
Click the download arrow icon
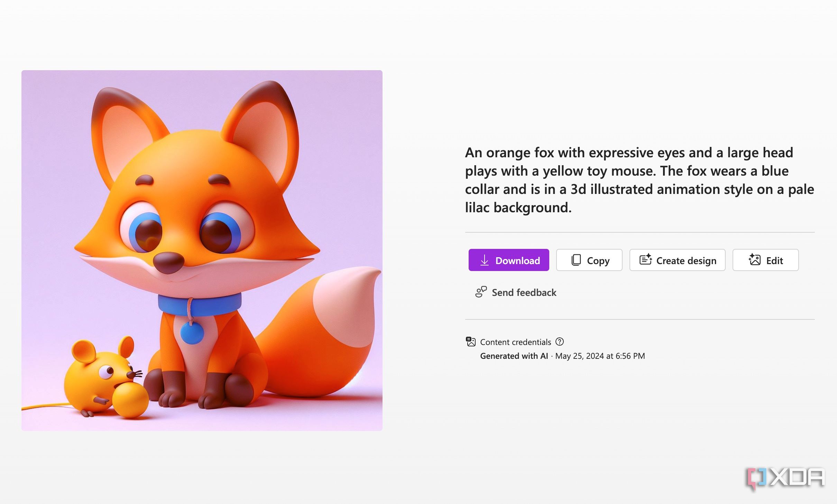pyautogui.click(x=485, y=260)
